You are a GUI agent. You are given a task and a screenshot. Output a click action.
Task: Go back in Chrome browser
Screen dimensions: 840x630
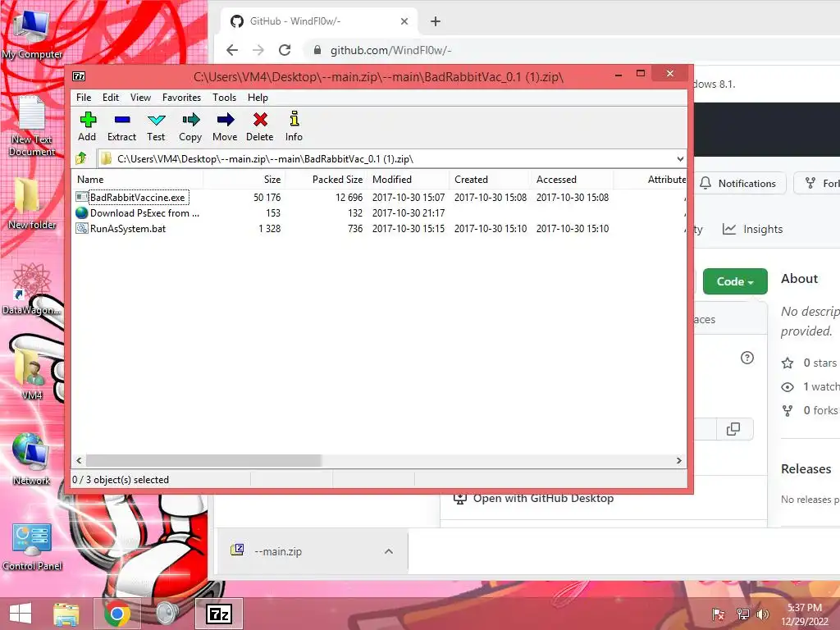[x=232, y=50]
